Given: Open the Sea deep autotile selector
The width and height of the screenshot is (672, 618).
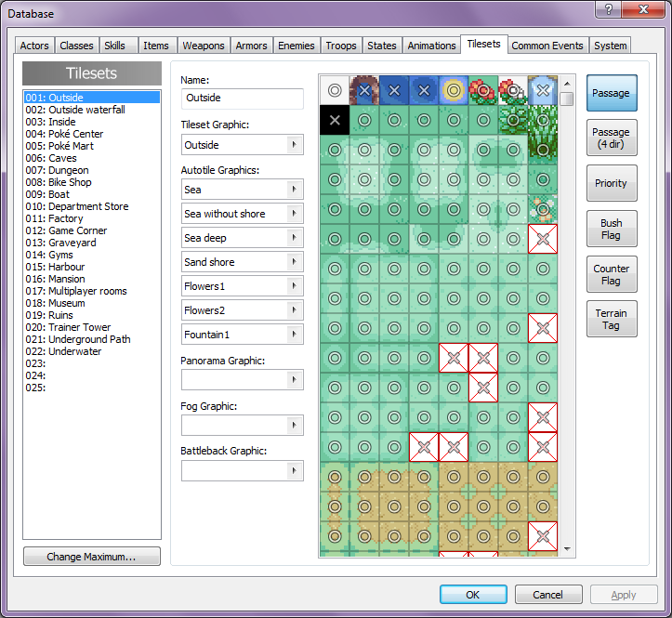Looking at the screenshot, I should (243, 238).
